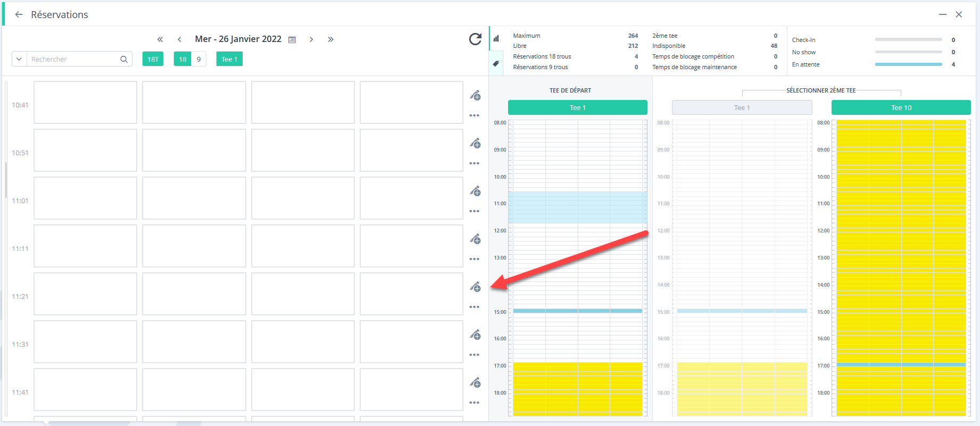Click the Tee 1 departure tee button
980x426 pixels.
578,107
